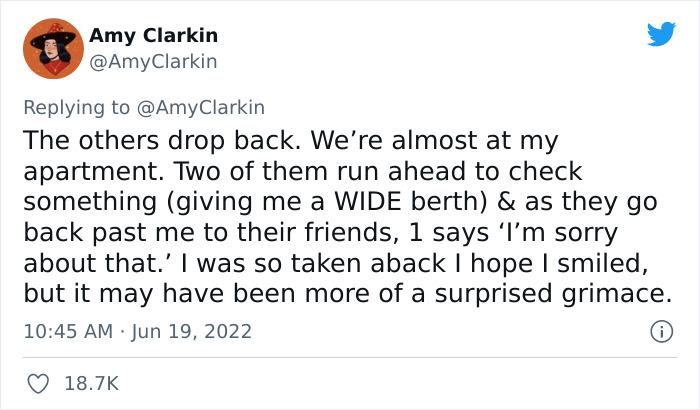Screen dimensions: 700x410
Task: Click the Jun 19, 2022 date
Action: point(192,332)
